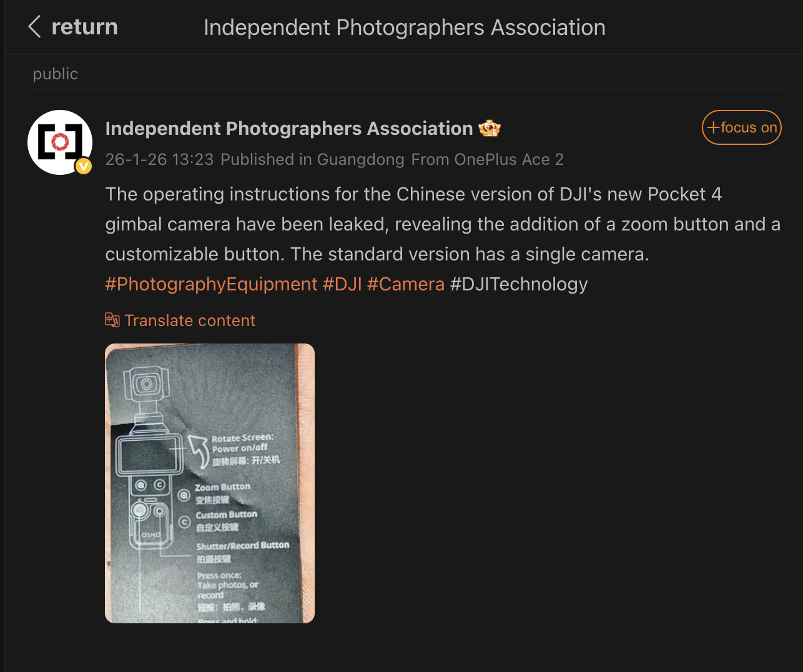Select the "public" visibility label
The image size is (803, 672).
tap(56, 74)
